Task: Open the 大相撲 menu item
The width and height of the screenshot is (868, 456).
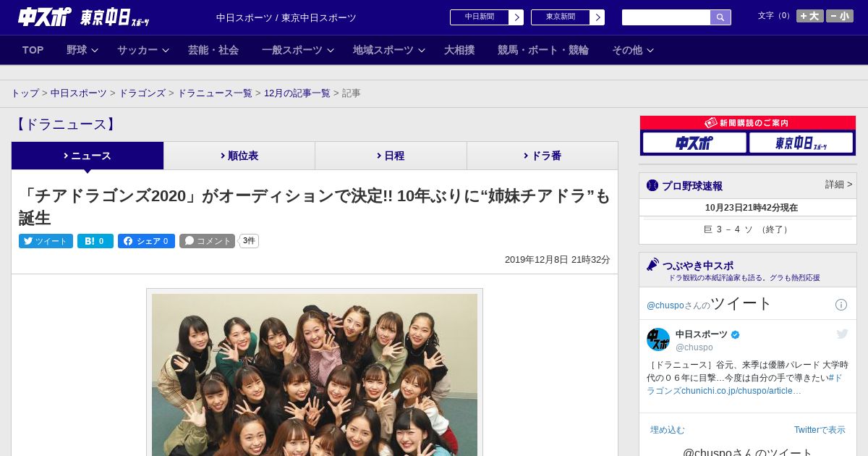Action: pos(459,50)
